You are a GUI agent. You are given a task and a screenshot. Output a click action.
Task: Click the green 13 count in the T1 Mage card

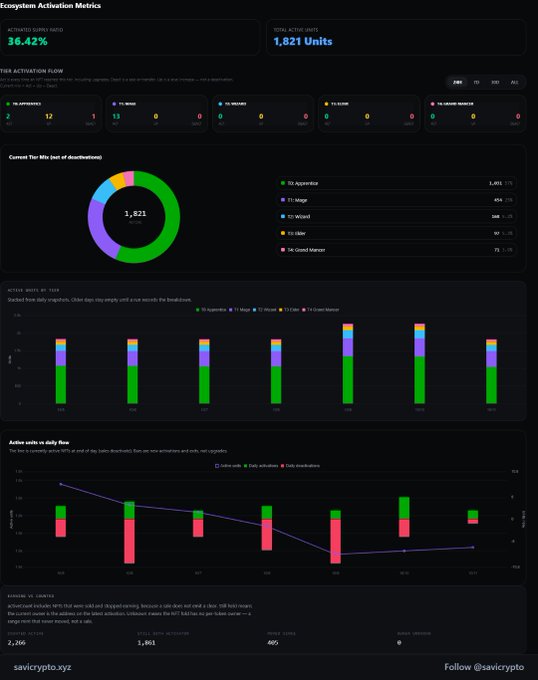point(116,116)
